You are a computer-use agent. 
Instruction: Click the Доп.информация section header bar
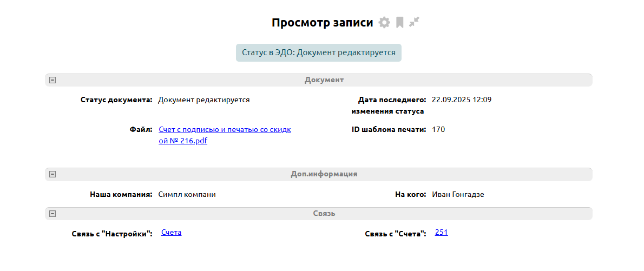point(324,174)
